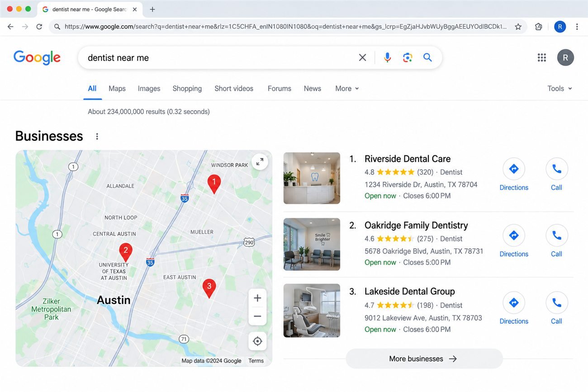This screenshot has width=588, height=392.
Task: Select map pin 3 in East Austin
Action: [x=209, y=288]
